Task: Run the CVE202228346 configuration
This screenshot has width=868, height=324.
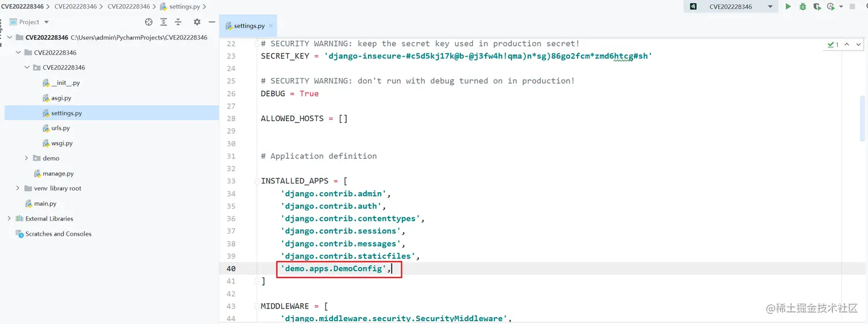Action: click(x=788, y=7)
